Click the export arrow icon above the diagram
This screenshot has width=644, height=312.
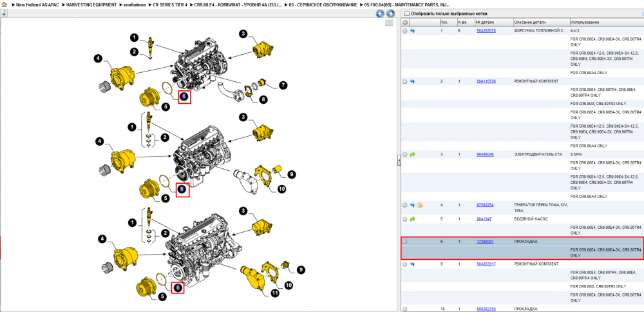[x=3, y=14]
